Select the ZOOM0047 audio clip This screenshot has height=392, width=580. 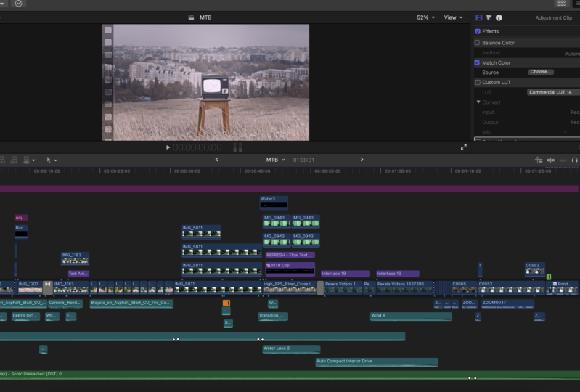click(508, 303)
